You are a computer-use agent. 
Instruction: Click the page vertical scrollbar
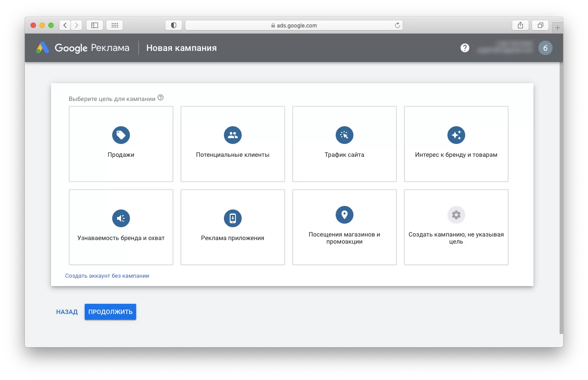[x=561, y=198]
